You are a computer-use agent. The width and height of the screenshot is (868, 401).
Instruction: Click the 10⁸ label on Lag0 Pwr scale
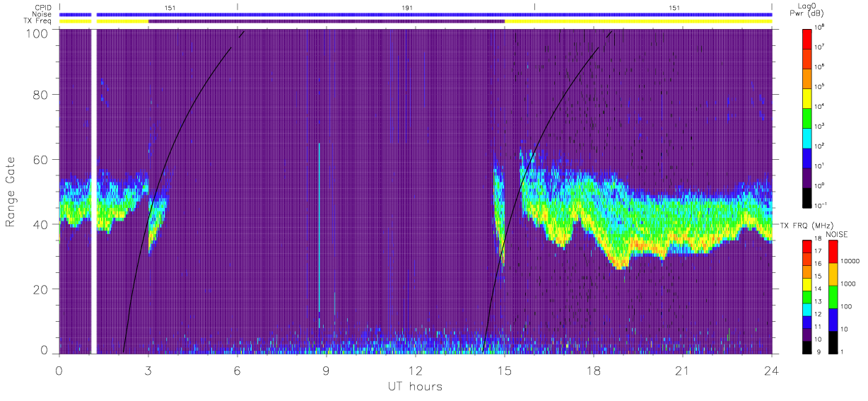(819, 27)
